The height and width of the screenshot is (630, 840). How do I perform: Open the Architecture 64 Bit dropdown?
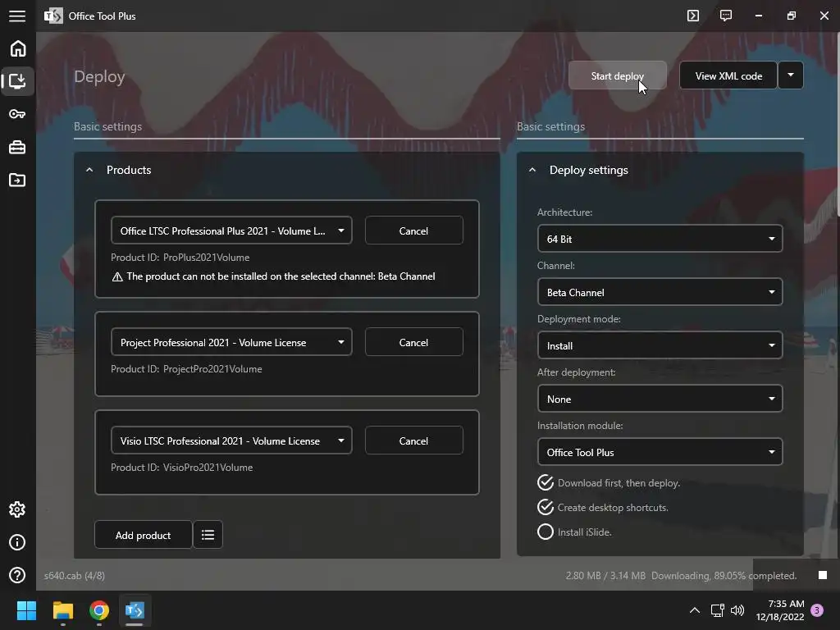[660, 239]
